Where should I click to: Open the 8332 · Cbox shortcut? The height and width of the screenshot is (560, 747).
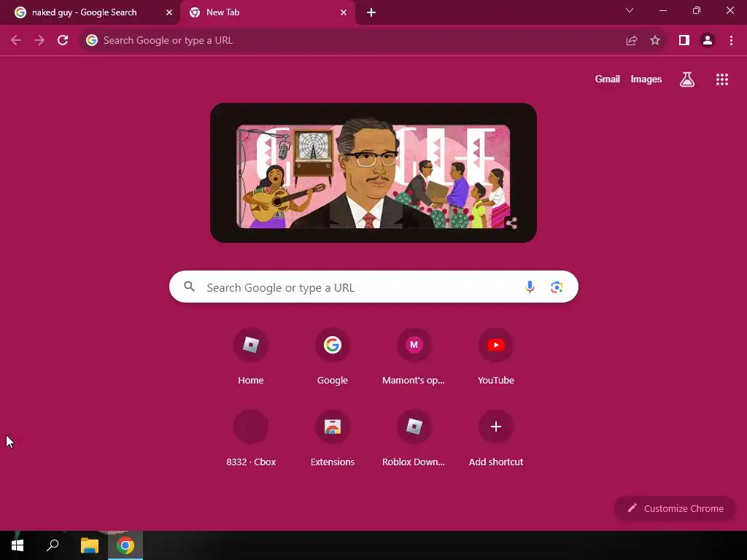click(251, 438)
